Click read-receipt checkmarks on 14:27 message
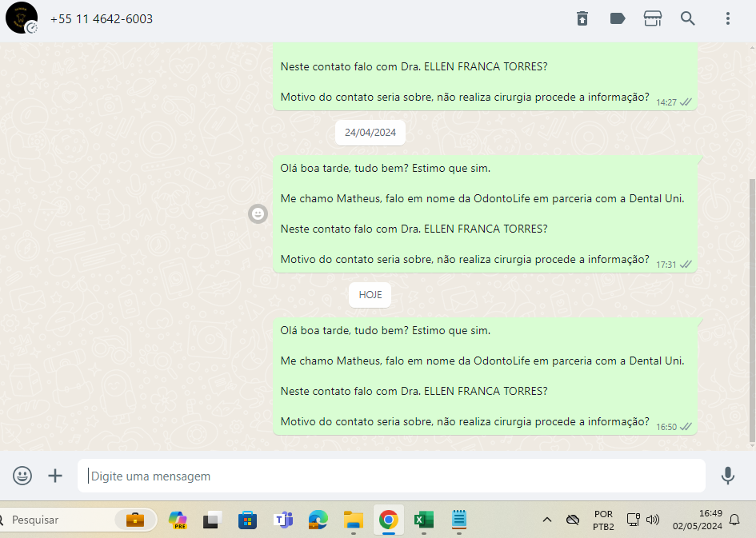This screenshot has width=756, height=538. coord(686,102)
